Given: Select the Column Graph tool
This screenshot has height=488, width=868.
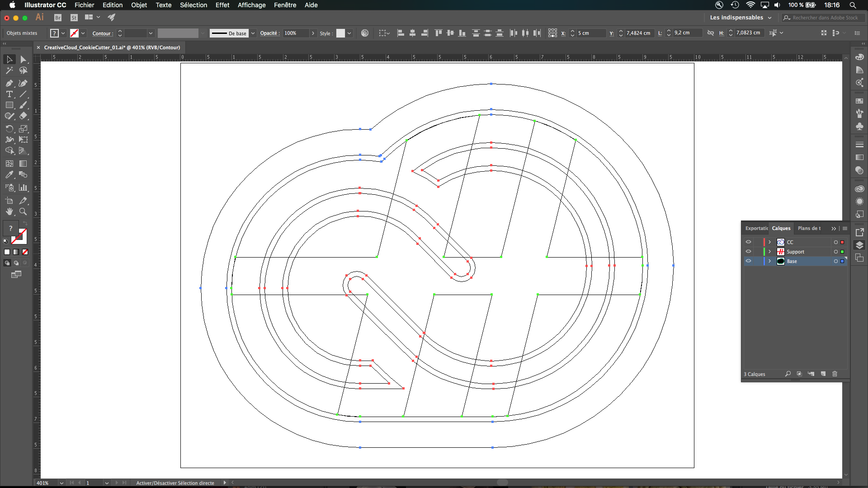Looking at the screenshot, I should pos(24,188).
